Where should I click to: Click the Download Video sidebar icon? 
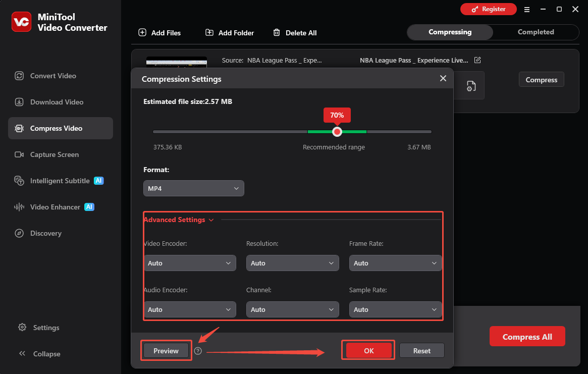click(x=19, y=102)
